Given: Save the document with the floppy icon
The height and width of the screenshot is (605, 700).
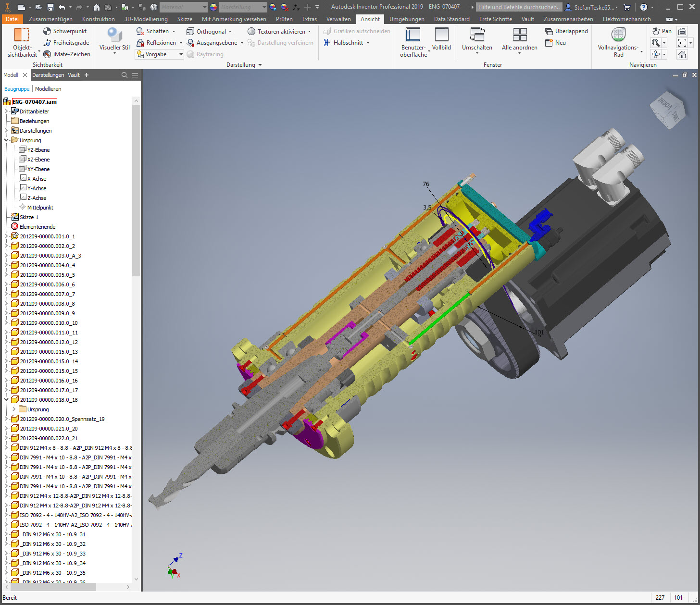Looking at the screenshot, I should point(50,7).
